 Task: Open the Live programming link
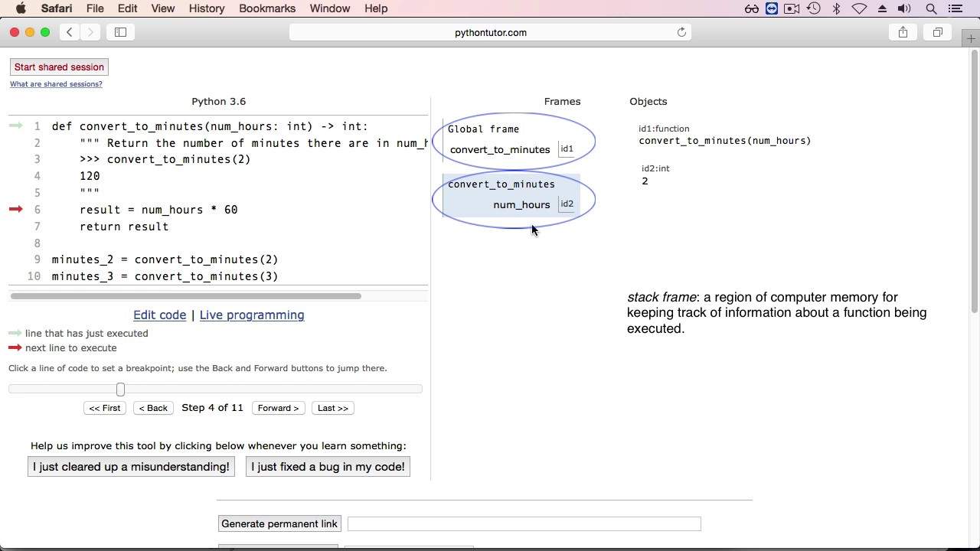tap(252, 315)
